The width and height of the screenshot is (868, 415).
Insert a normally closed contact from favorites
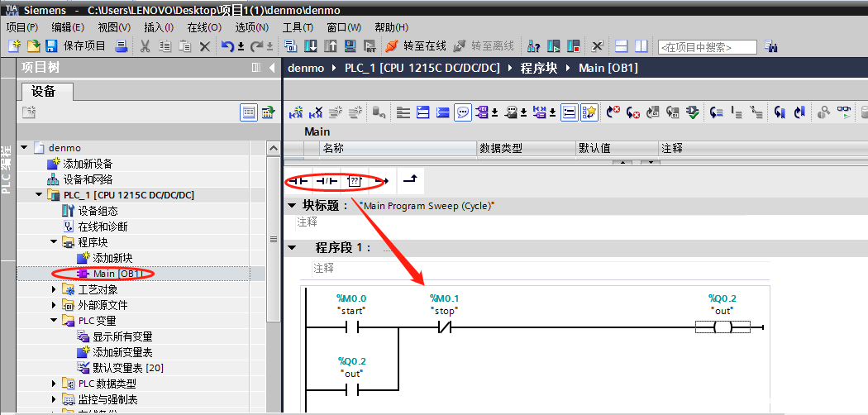pyautogui.click(x=327, y=179)
